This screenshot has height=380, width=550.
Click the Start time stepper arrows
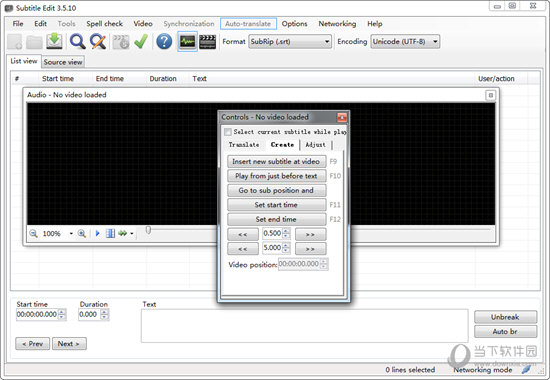coord(62,314)
